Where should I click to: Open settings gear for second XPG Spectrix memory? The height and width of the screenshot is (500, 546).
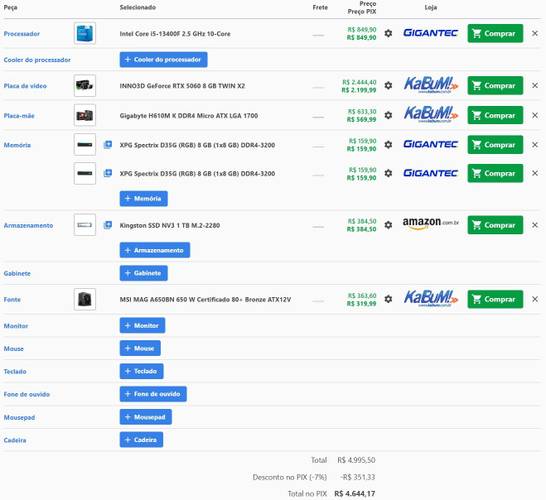tap(388, 173)
